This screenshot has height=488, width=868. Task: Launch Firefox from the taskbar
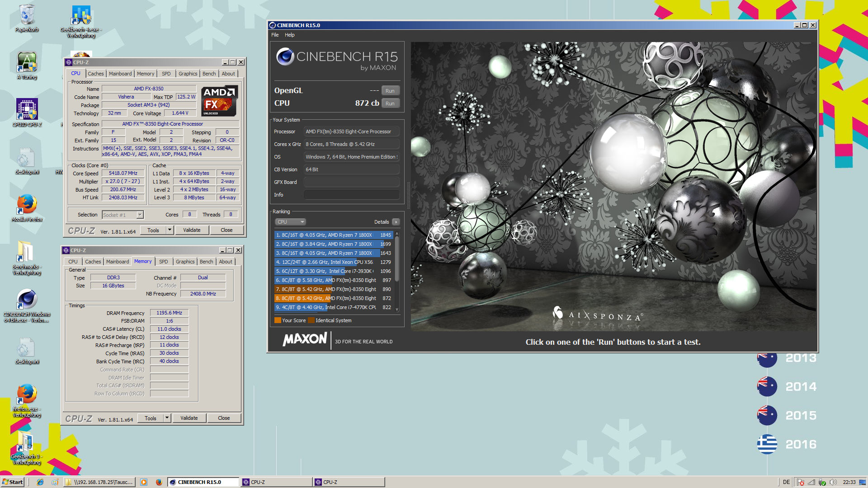(159, 482)
